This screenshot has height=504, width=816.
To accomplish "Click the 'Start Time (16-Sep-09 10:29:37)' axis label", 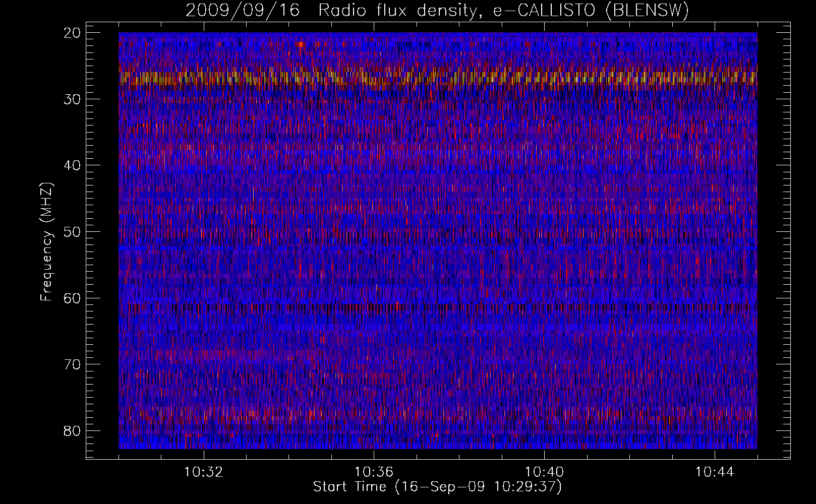I will (437, 487).
